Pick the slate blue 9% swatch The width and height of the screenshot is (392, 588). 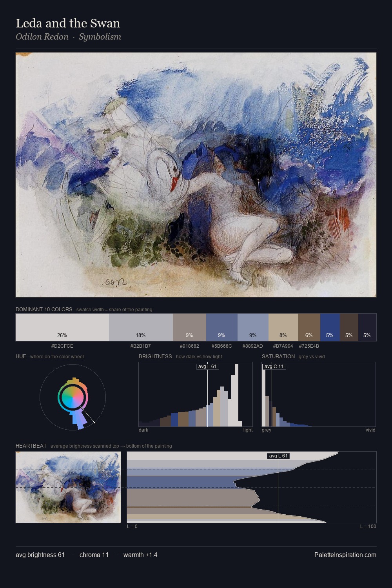click(x=221, y=327)
